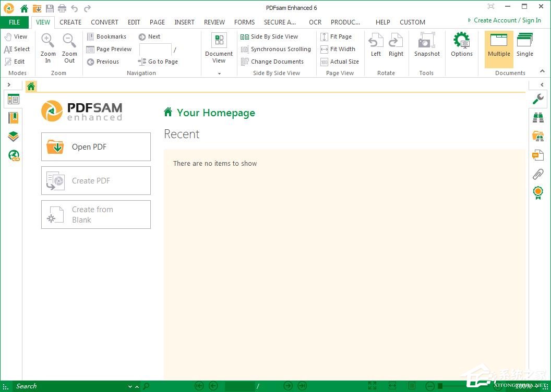The image size is (551, 392).
Task: Activate the Select text mode
Action: 17,49
